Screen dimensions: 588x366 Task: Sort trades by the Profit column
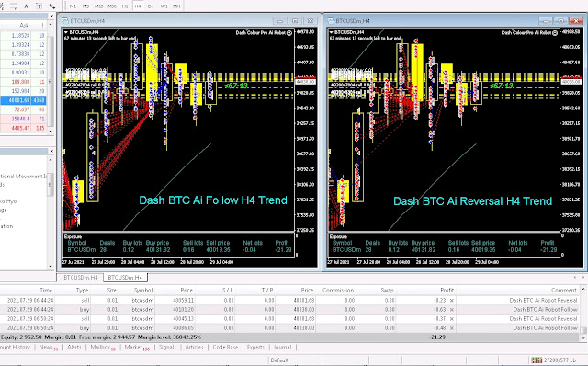click(x=447, y=291)
